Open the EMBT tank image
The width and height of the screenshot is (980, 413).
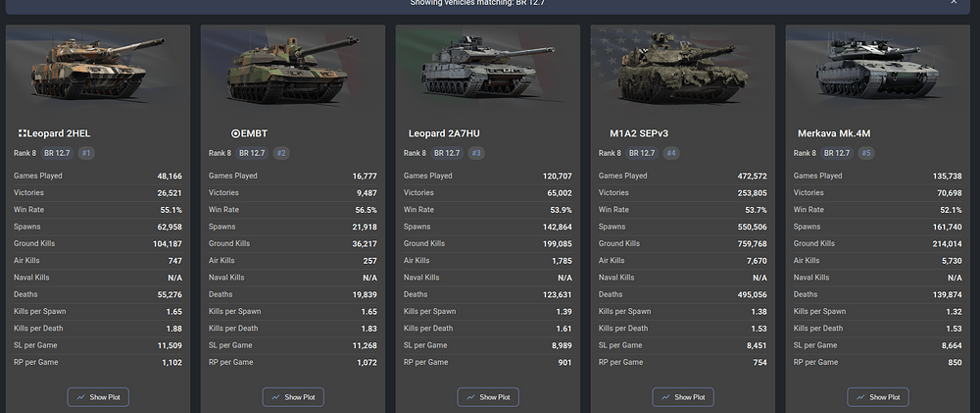[x=293, y=69]
